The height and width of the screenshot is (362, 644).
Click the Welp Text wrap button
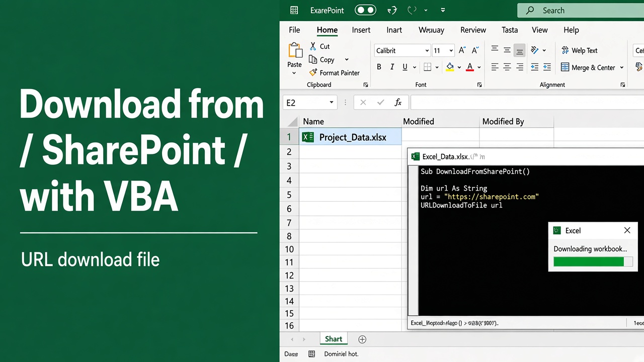(x=579, y=50)
